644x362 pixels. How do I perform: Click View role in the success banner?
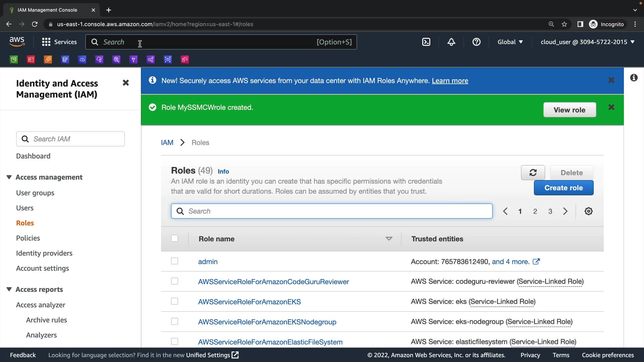pyautogui.click(x=569, y=110)
